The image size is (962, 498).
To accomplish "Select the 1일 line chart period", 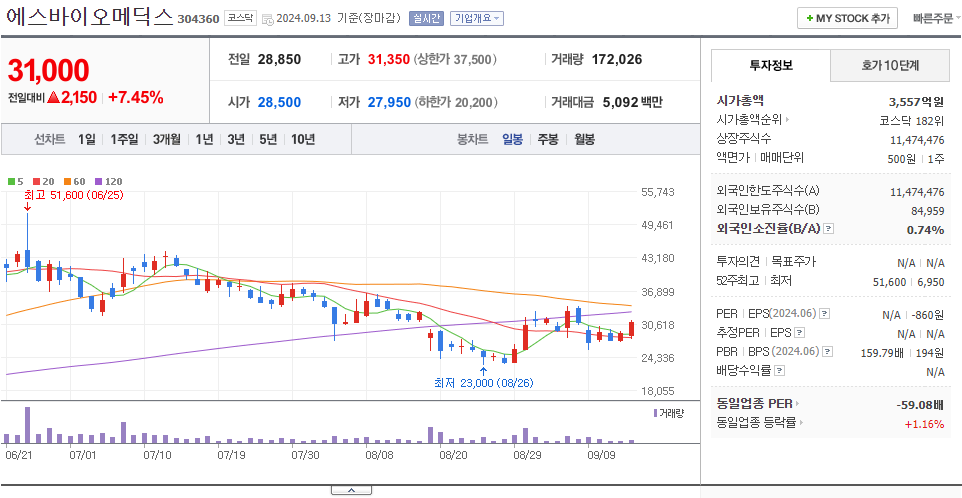I will (87, 139).
